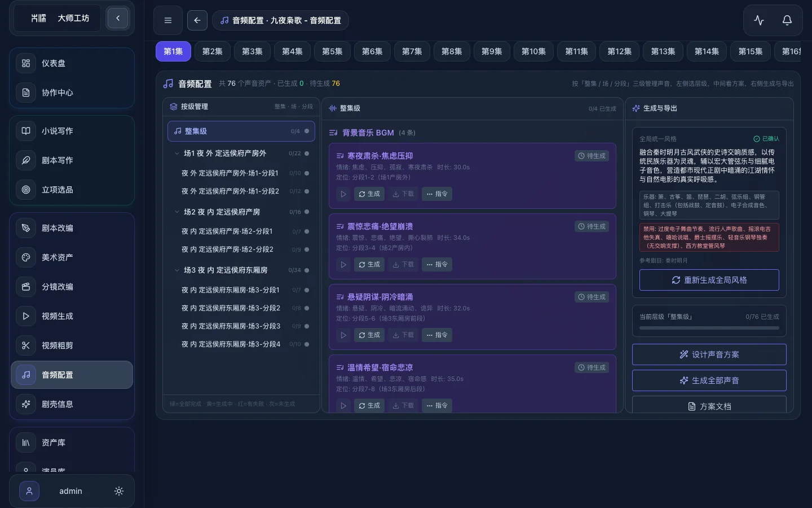Go to 小说写作 section
The height and width of the screenshot is (508, 812).
point(72,131)
